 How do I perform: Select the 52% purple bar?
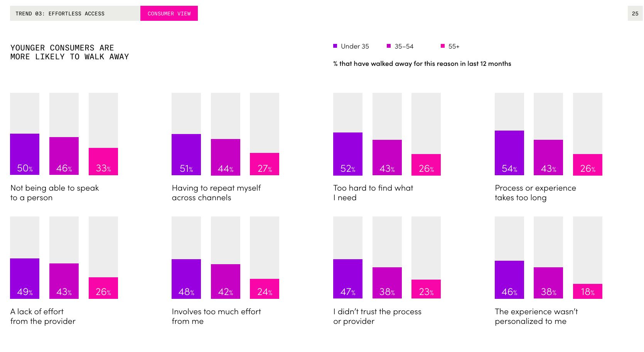[x=348, y=154]
